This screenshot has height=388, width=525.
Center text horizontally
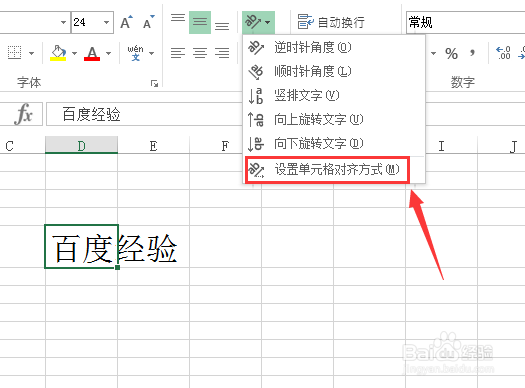point(200,53)
